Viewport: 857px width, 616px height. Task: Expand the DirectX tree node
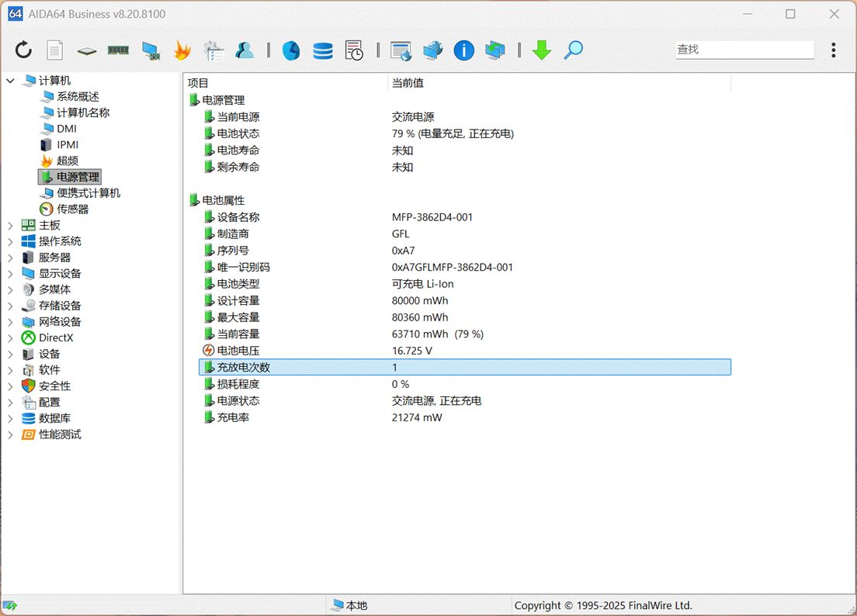click(10, 338)
